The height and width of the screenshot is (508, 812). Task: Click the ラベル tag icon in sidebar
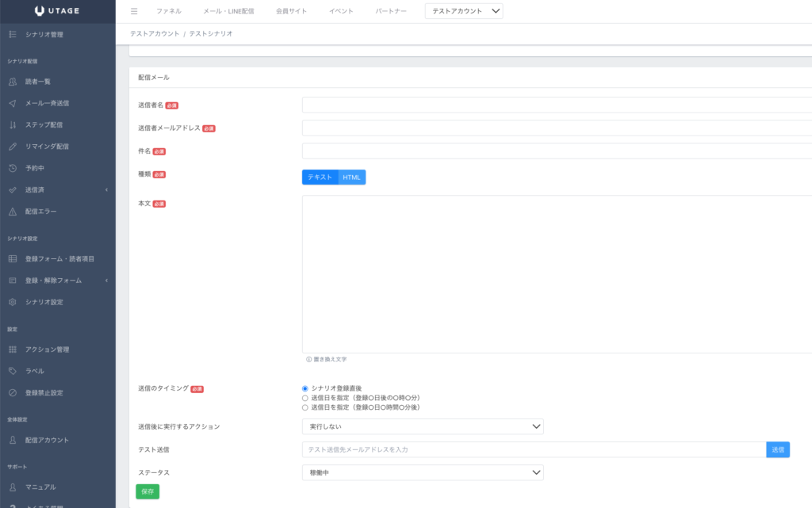click(x=12, y=371)
